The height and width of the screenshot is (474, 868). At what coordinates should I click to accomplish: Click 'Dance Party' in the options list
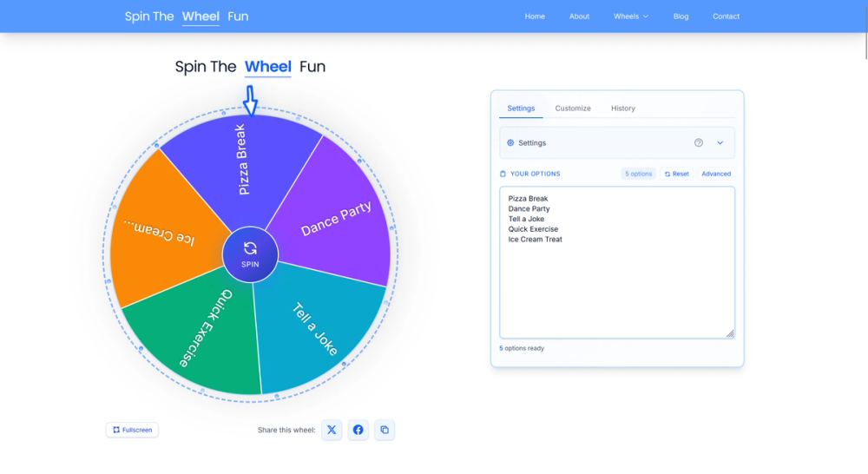pos(529,208)
